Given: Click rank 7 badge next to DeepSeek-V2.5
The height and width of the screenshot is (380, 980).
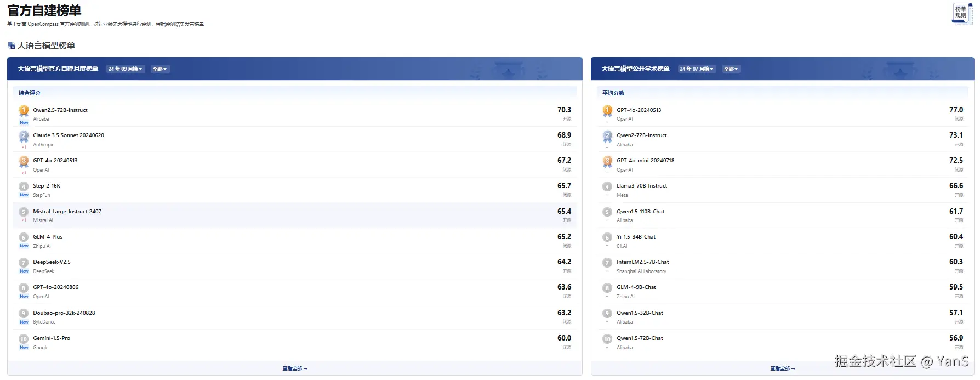Looking at the screenshot, I should 24,263.
